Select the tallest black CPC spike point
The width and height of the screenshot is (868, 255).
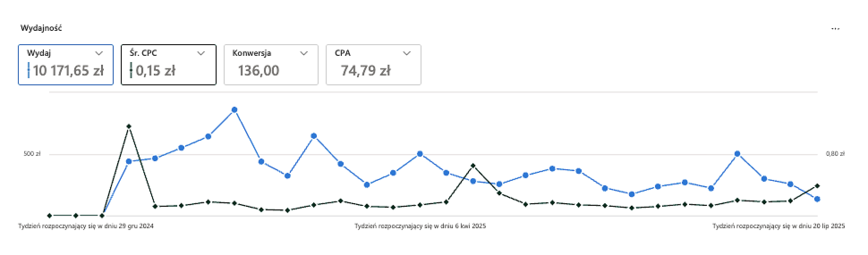coord(129,126)
